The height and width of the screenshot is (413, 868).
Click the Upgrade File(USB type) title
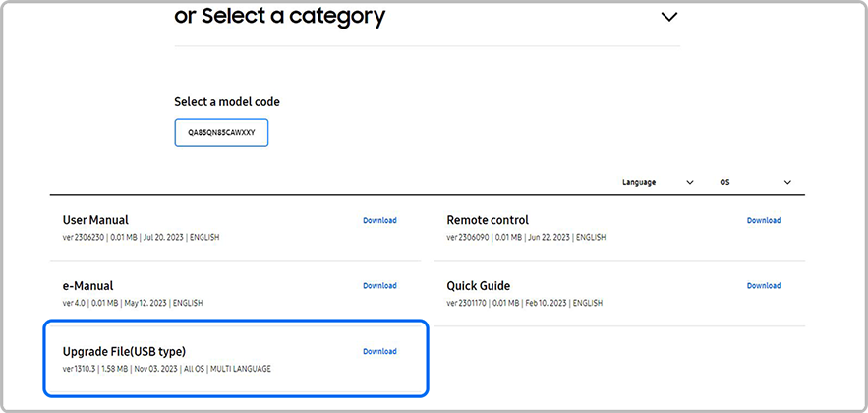(x=124, y=351)
